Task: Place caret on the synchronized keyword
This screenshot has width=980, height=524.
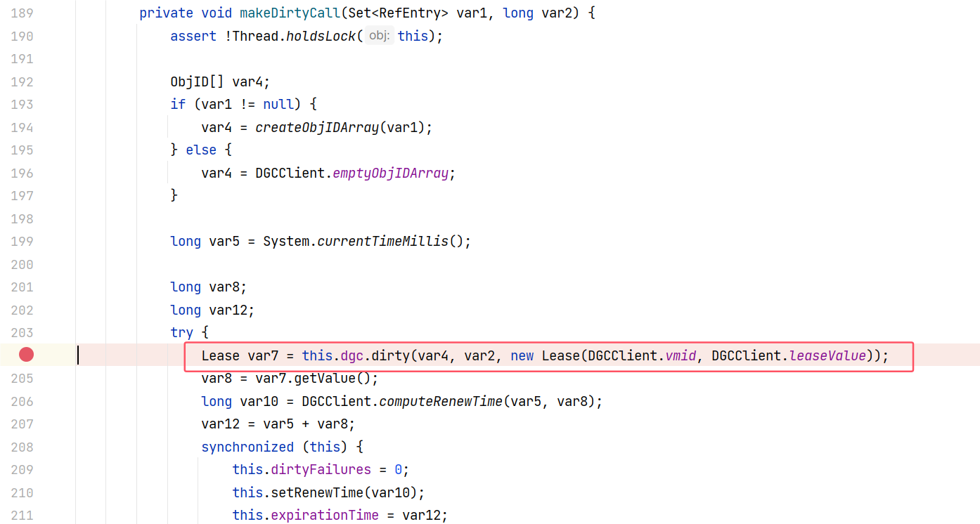Action: 247,447
